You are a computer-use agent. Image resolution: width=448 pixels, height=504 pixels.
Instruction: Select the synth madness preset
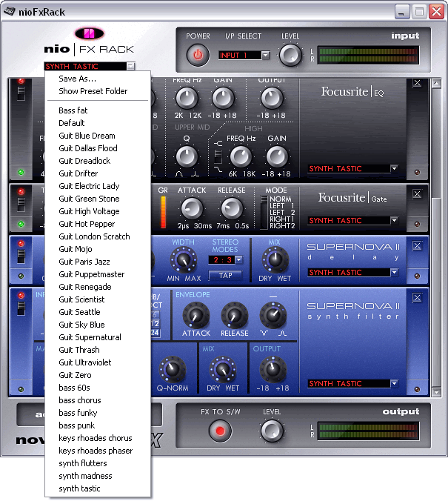click(98, 476)
